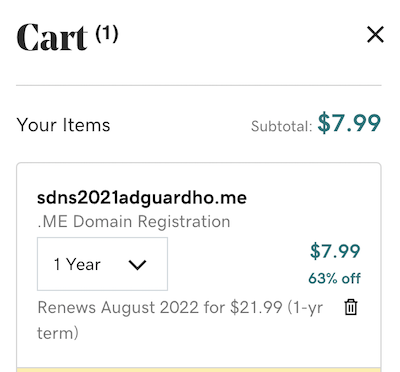Click the divider line below the Cart heading

click(199, 85)
